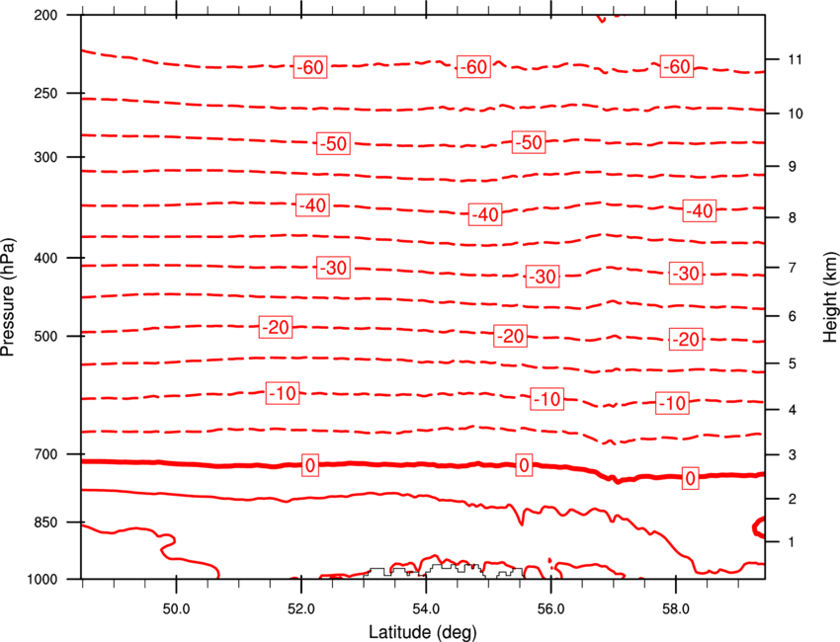Image resolution: width=840 pixels, height=642 pixels.
Task: Click the -60 contour label near latitude 55
Action: point(473,67)
